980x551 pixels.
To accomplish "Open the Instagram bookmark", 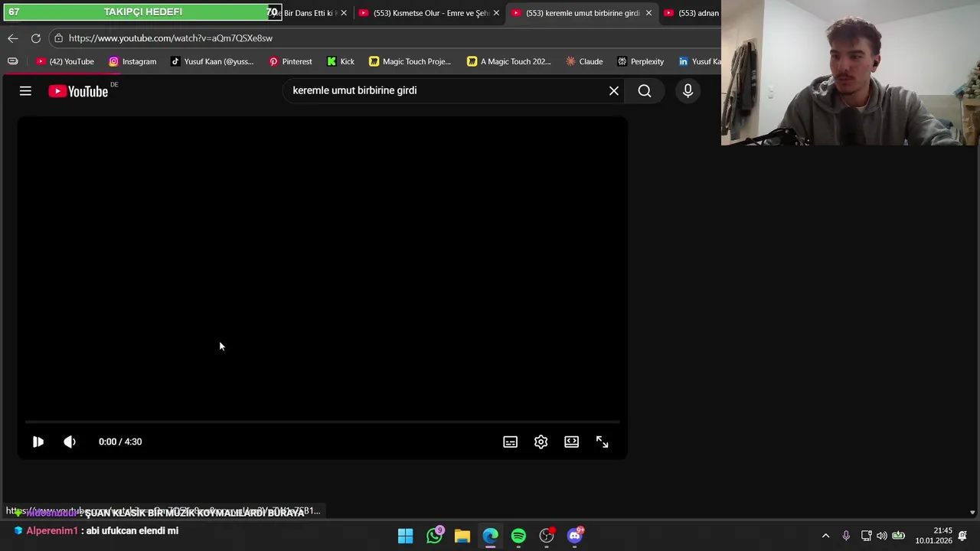I will point(132,61).
